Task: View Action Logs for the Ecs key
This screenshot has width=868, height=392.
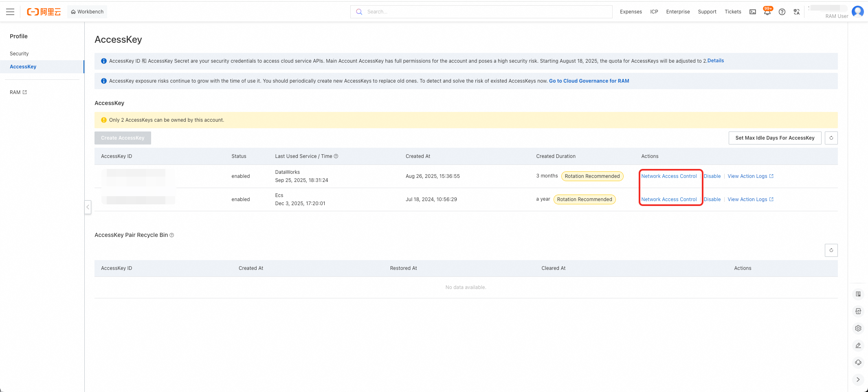Action: click(750, 199)
